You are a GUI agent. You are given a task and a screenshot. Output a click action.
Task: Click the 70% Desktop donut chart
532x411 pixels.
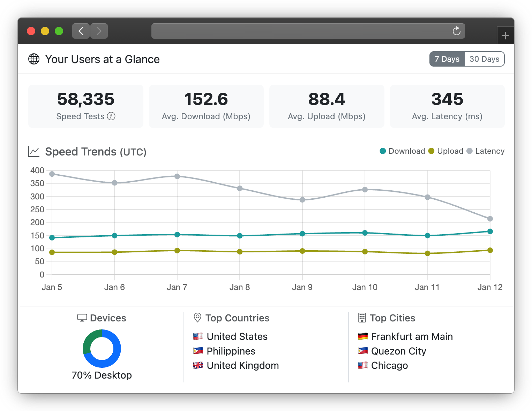102,349
